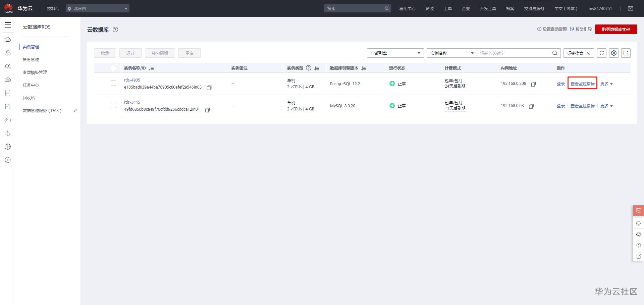The width and height of the screenshot is (644, 305).
Task: Open the hw84740751 account menu
Action: [600, 8]
